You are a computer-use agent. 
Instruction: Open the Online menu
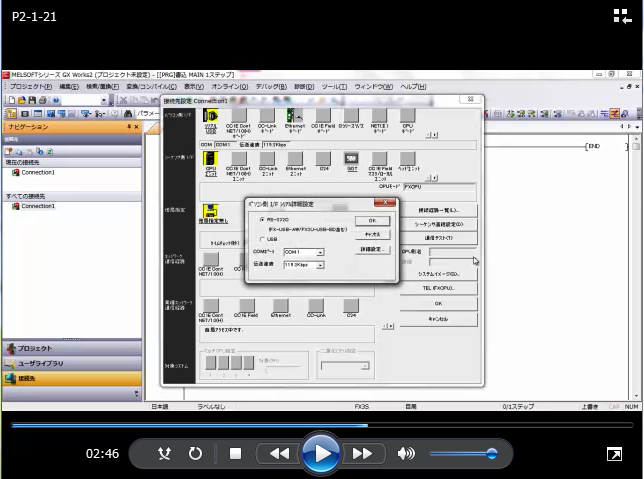pyautogui.click(x=230, y=87)
